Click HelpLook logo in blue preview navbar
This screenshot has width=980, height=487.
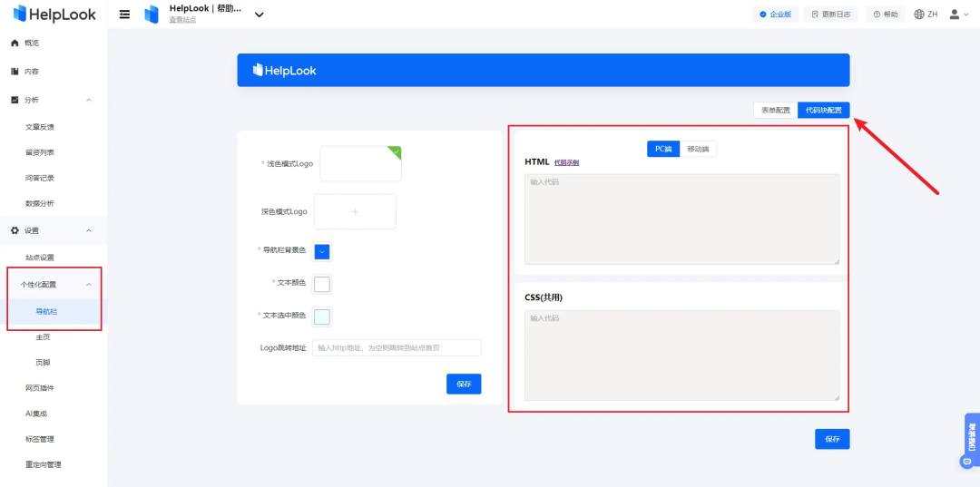[284, 71]
